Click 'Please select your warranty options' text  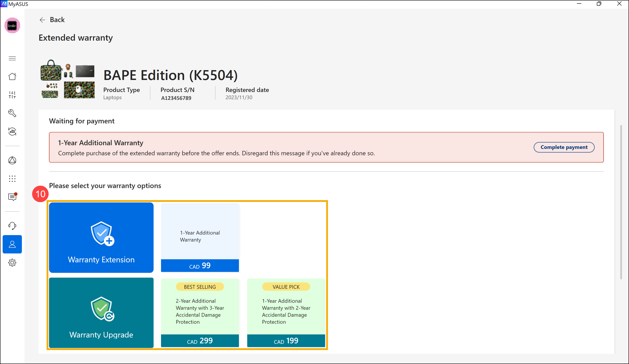click(105, 186)
